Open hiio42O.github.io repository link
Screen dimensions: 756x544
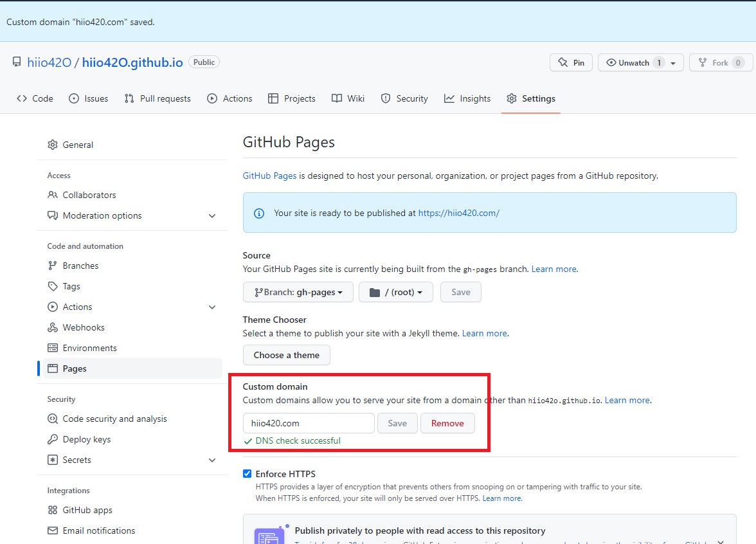pyautogui.click(x=132, y=62)
